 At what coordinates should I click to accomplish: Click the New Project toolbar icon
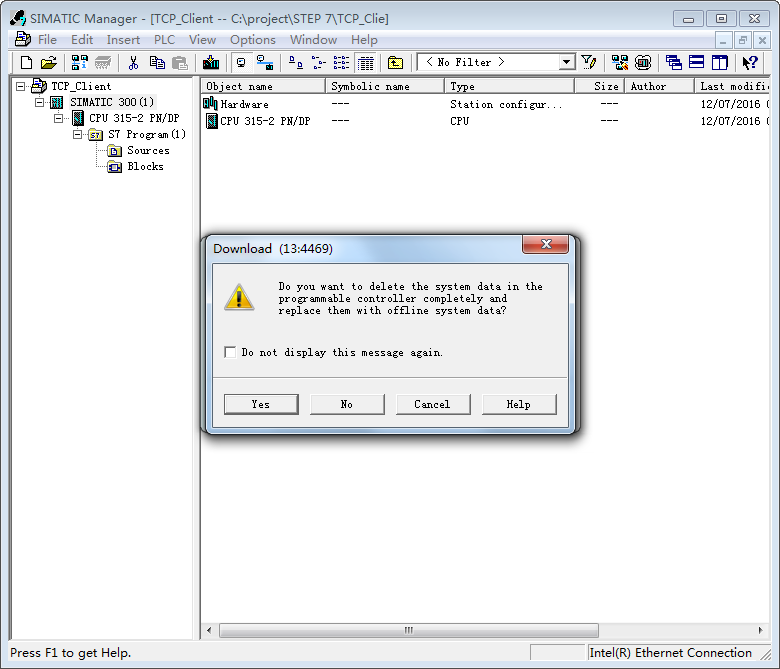click(x=26, y=63)
